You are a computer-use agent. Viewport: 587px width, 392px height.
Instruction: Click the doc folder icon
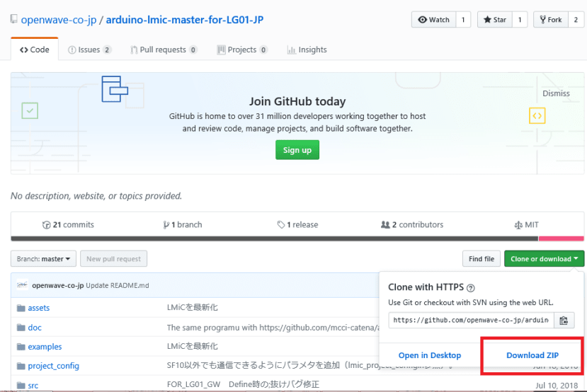pos(21,328)
